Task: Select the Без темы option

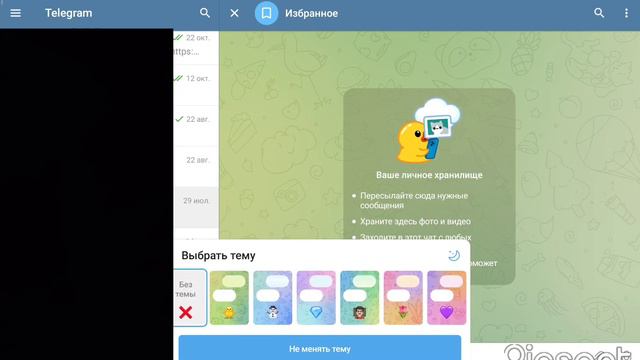Action: (x=190, y=298)
